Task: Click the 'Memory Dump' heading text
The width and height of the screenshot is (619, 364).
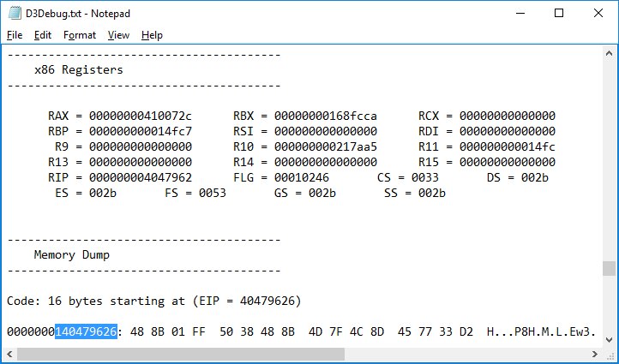Action: 72,254
